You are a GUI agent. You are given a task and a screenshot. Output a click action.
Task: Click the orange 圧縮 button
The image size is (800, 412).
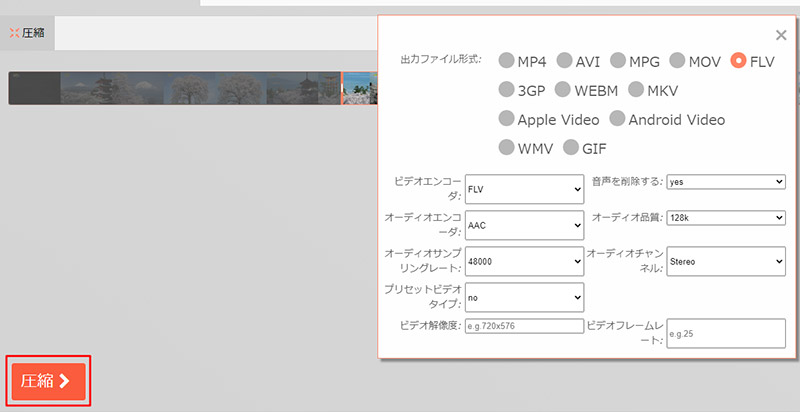pos(48,381)
